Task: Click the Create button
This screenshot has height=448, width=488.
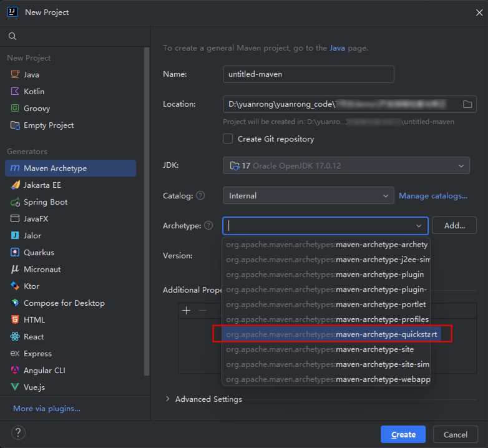Action: click(x=403, y=434)
